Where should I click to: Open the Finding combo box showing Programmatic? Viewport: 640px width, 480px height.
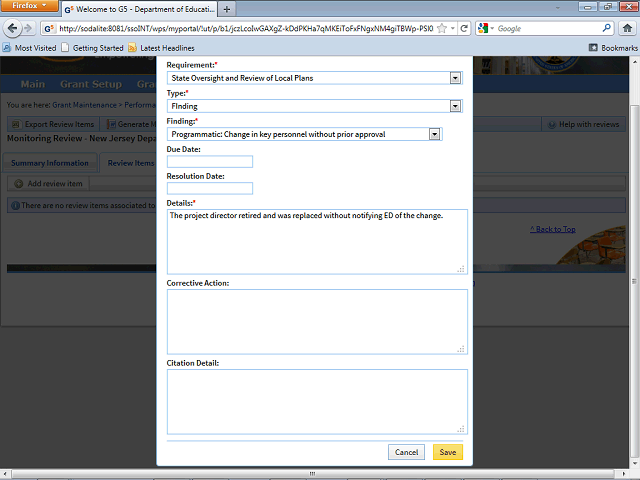point(304,134)
